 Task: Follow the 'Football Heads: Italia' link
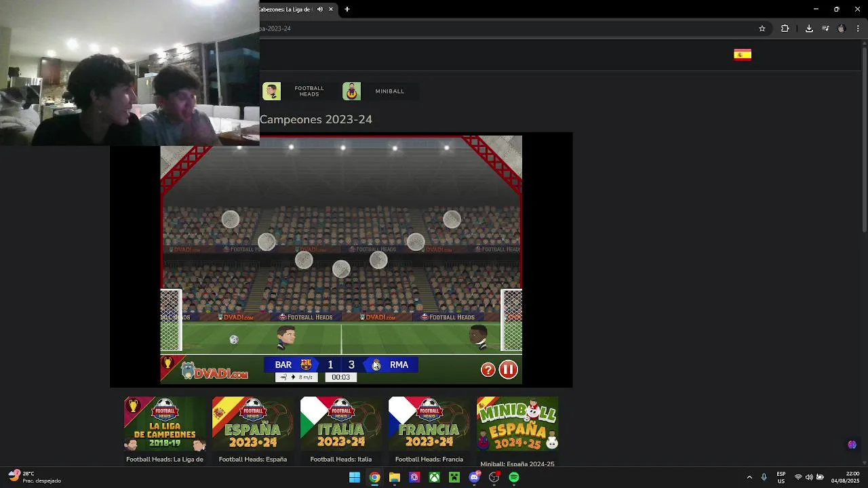[x=341, y=460]
